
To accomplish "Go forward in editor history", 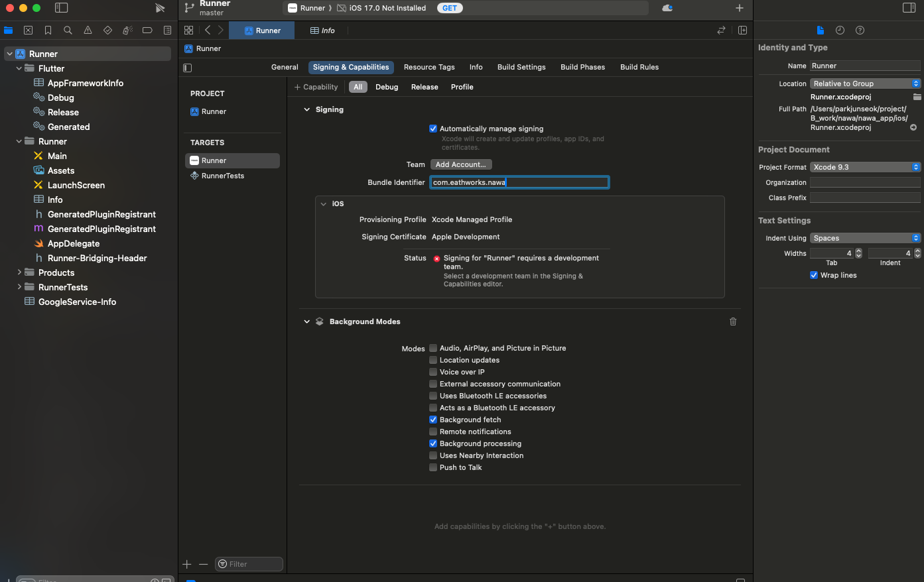I will click(x=221, y=30).
